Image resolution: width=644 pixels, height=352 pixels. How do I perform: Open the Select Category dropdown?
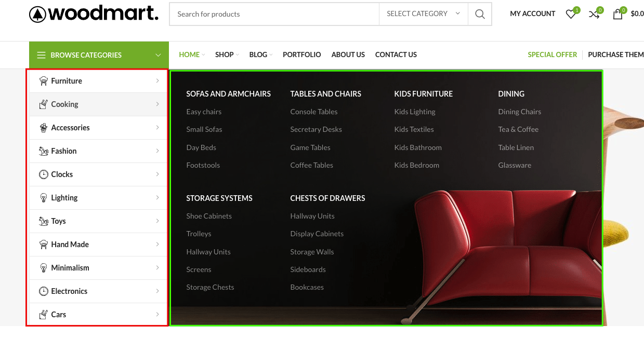(423, 14)
